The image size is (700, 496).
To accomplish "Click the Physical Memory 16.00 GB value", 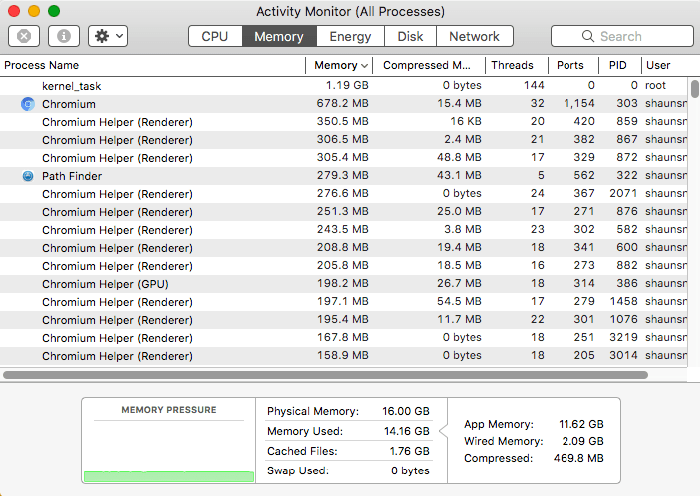I will (x=405, y=411).
